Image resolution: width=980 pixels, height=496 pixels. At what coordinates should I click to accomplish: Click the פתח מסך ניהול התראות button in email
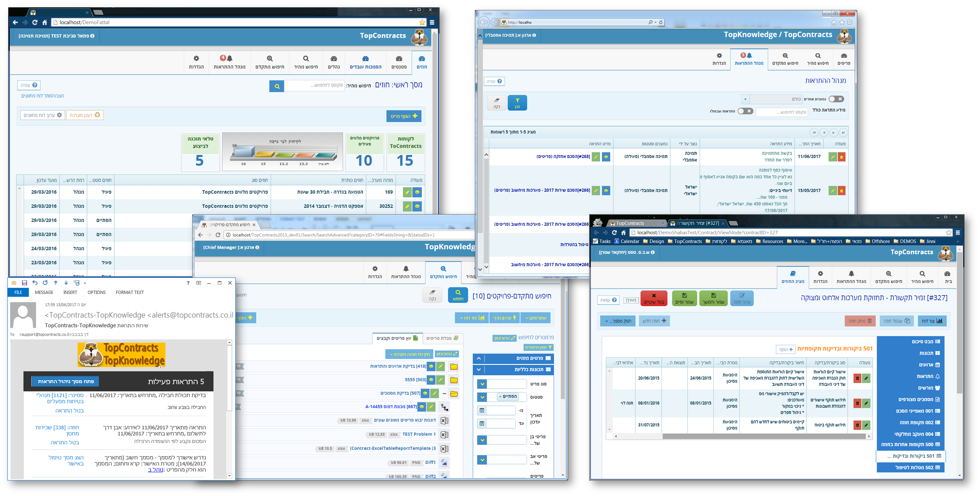(x=65, y=381)
